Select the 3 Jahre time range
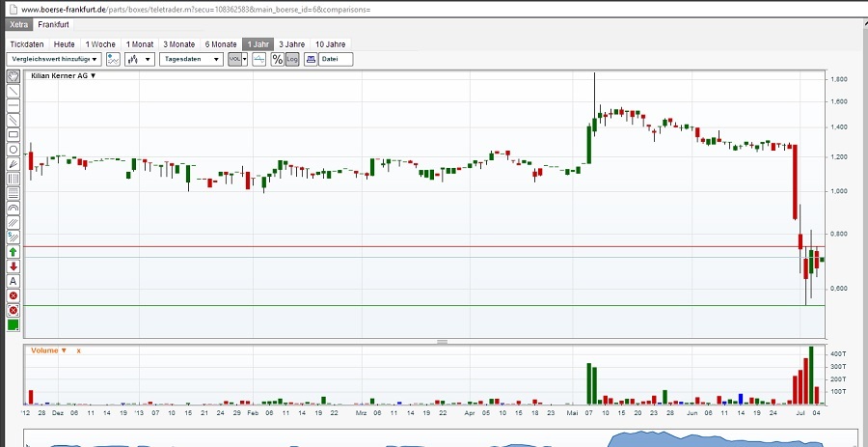Image resolution: width=868 pixels, height=447 pixels. (x=291, y=44)
